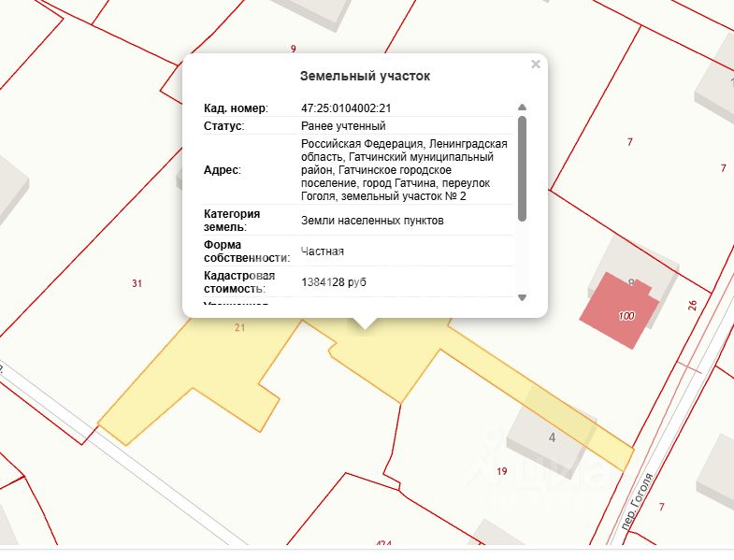Click parcel label 9 above the popup
734x560 pixels.
point(293,49)
